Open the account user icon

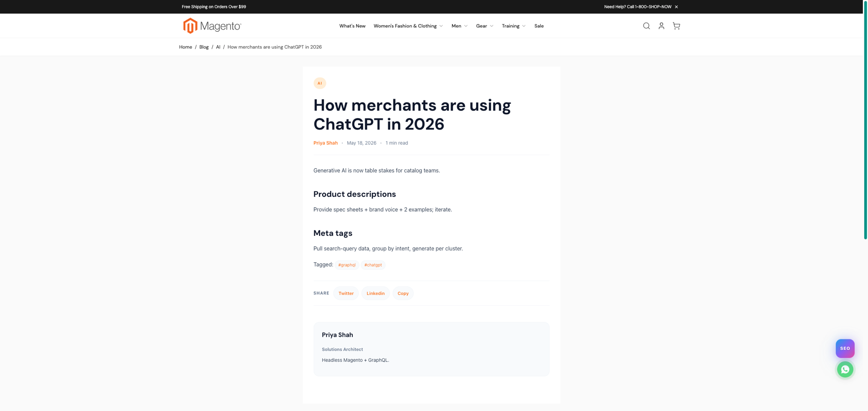click(x=661, y=26)
